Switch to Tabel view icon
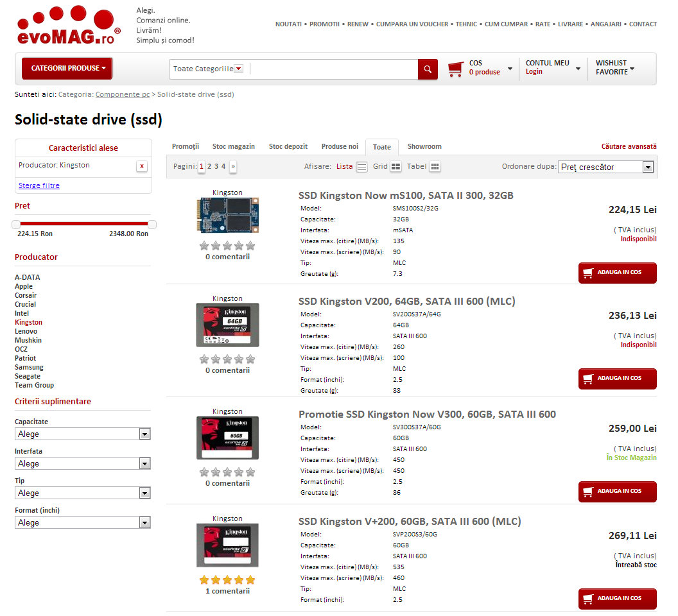678x616 pixels. pyautogui.click(x=435, y=167)
